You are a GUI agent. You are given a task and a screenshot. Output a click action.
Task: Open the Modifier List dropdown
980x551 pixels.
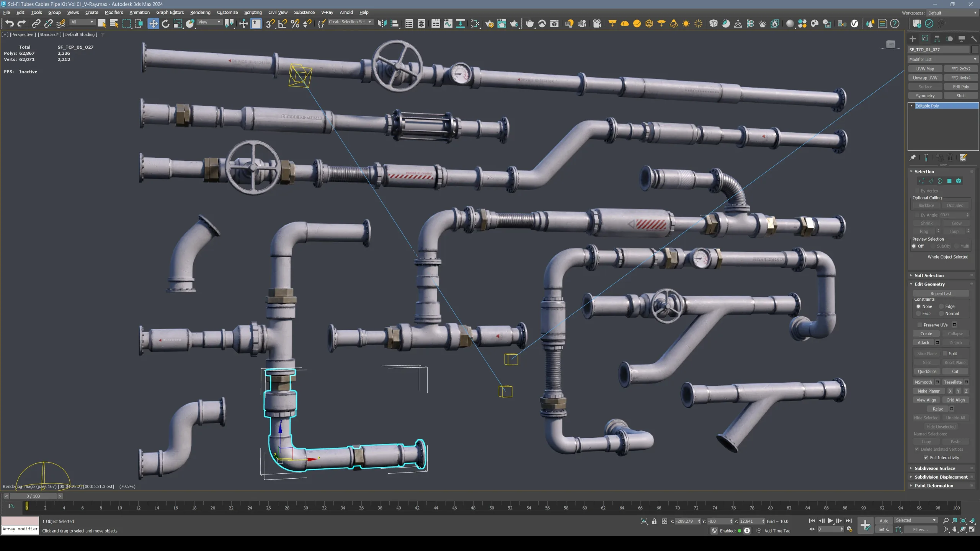[x=942, y=59]
